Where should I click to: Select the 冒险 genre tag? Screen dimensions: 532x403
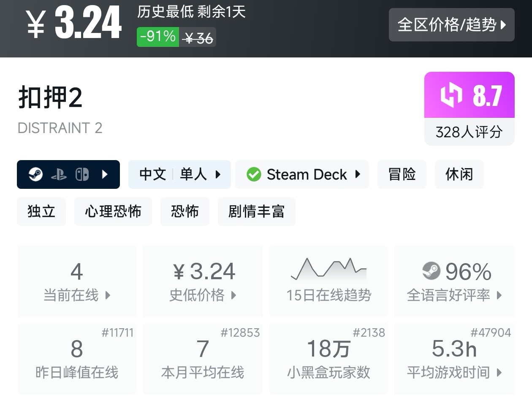pyautogui.click(x=402, y=174)
